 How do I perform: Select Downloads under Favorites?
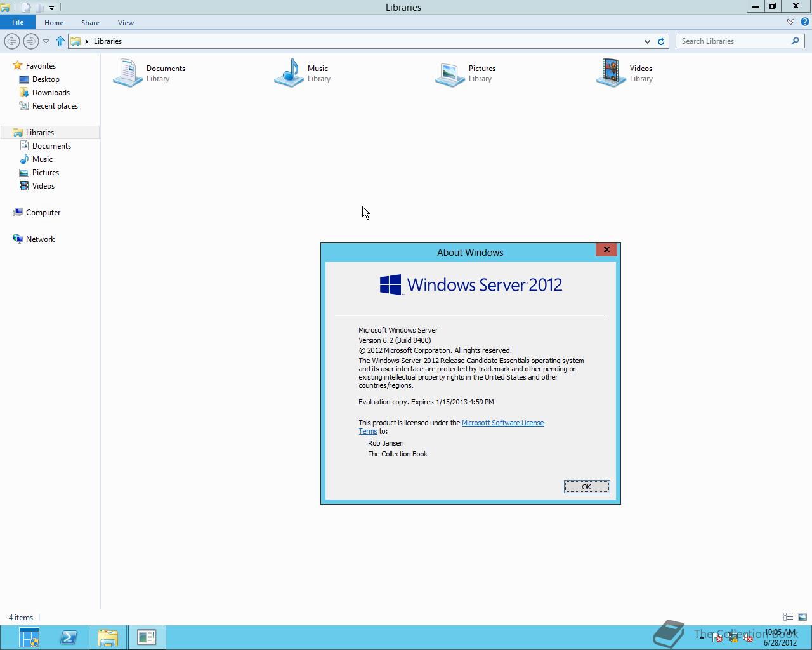click(51, 93)
